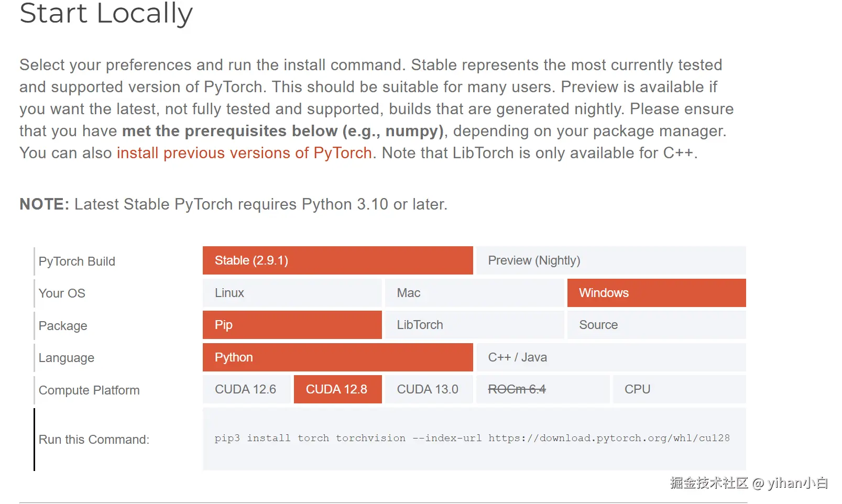The image size is (842, 504).
Task: Click the struck-through ROCm 6.4 option
Action: coord(542,389)
